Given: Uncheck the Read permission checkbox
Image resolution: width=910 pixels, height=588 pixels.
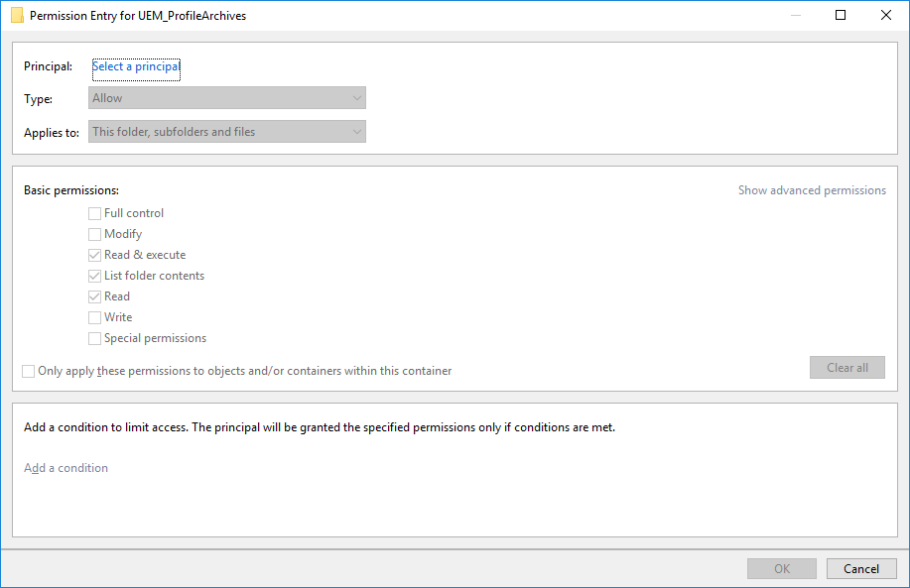Looking at the screenshot, I should click(95, 296).
